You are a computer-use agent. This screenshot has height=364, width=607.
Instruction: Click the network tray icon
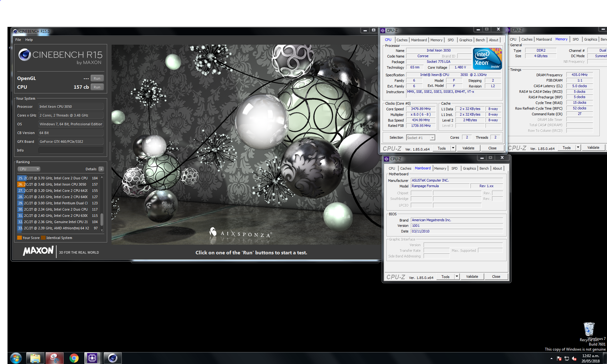[567, 358]
